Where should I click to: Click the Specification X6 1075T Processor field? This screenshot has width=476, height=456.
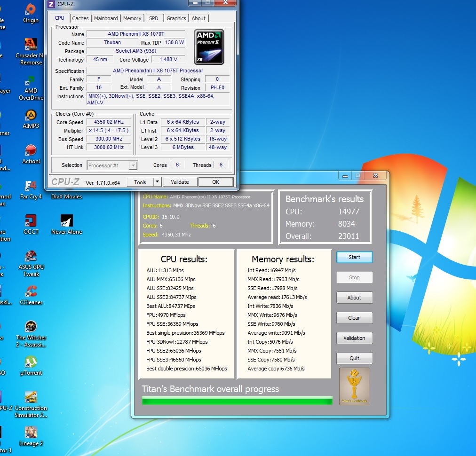[x=158, y=71]
